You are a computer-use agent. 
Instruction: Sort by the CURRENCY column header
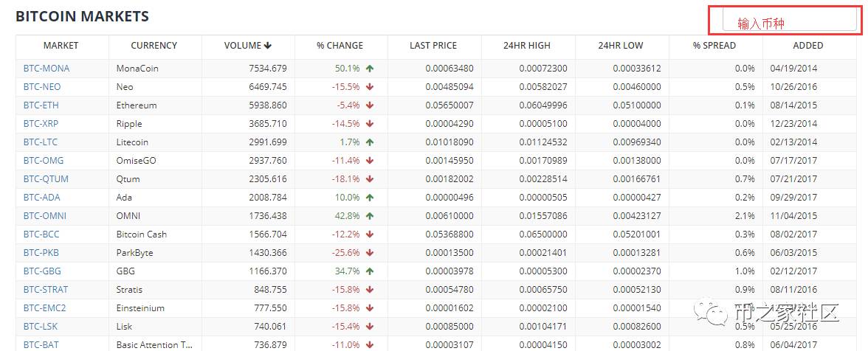[x=154, y=45]
